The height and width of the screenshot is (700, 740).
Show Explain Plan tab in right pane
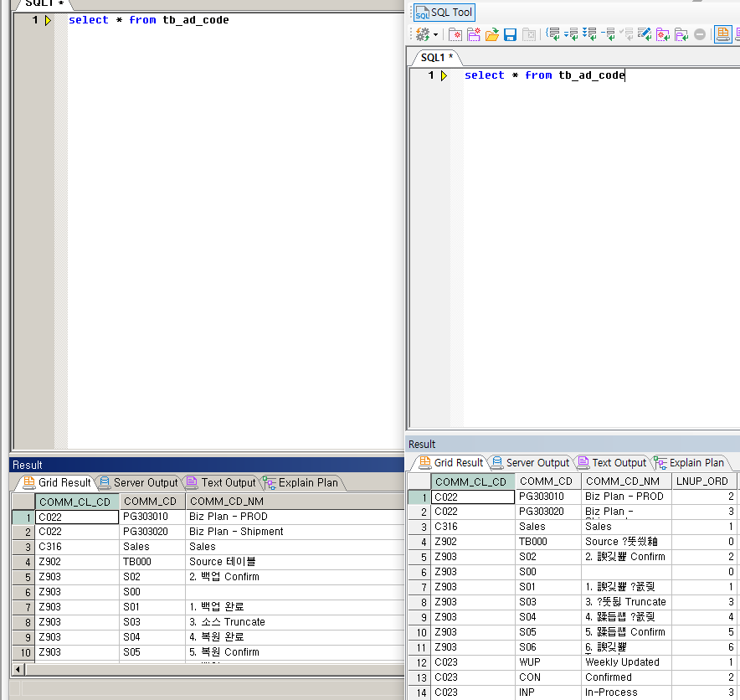(689, 462)
